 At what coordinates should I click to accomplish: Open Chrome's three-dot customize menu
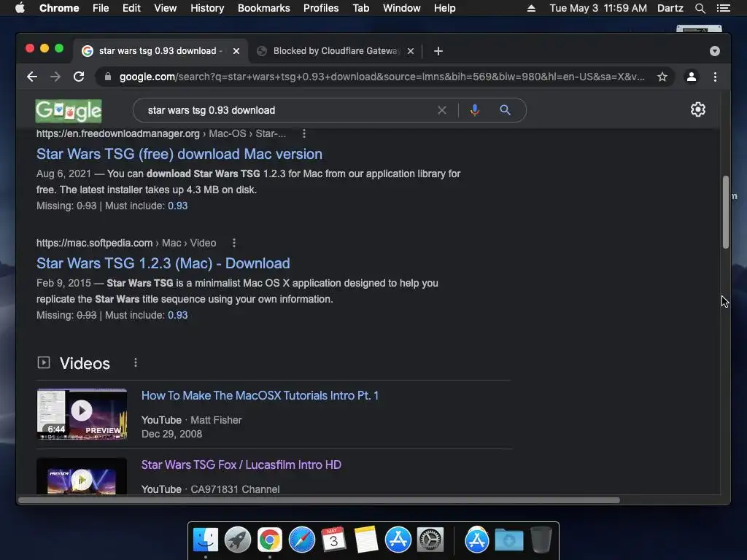point(715,77)
